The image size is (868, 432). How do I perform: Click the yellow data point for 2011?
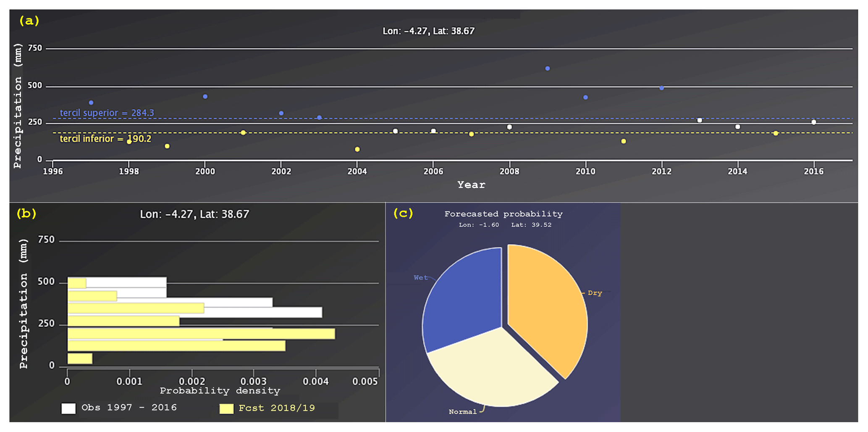[x=624, y=141]
